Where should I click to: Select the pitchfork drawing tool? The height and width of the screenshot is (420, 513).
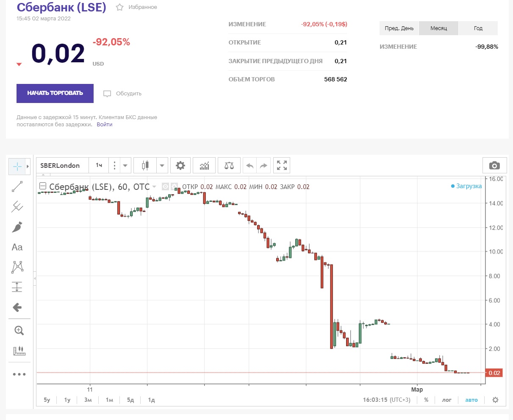[17, 207]
